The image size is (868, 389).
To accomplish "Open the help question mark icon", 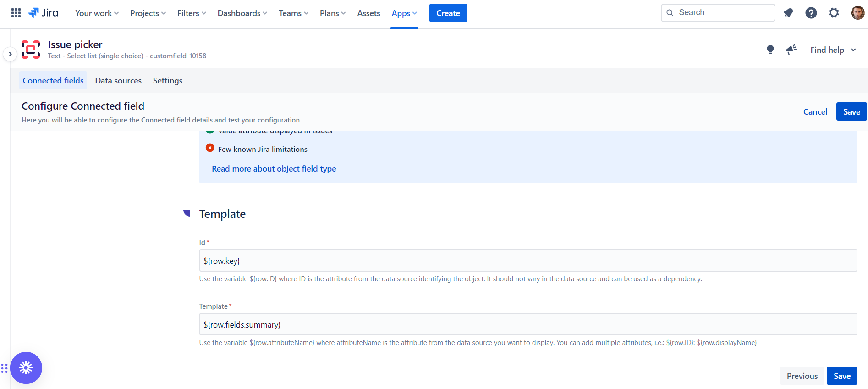I will click(x=811, y=13).
